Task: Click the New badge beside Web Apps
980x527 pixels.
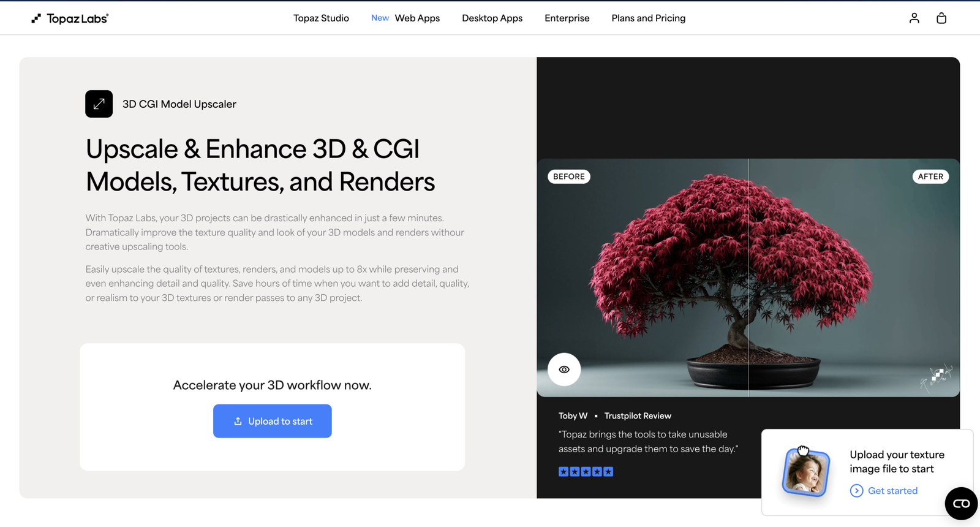Action: coord(380,18)
